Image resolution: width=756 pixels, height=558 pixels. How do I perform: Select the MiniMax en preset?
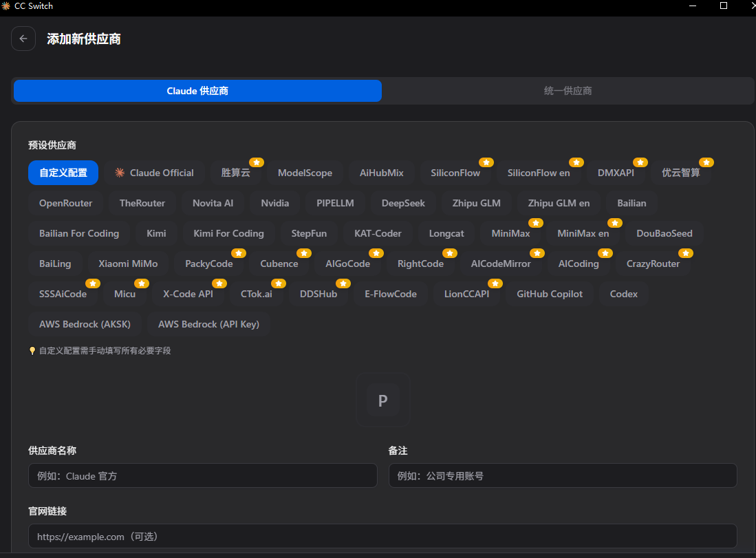click(583, 233)
